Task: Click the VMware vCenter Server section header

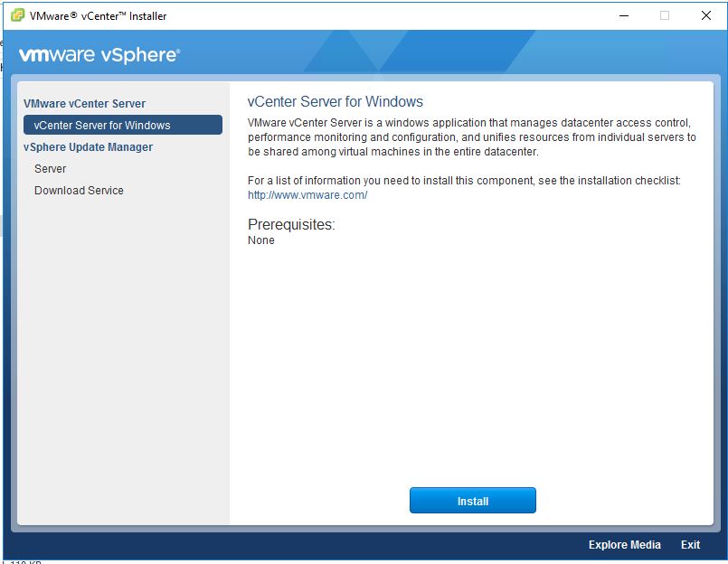Action: click(x=84, y=104)
